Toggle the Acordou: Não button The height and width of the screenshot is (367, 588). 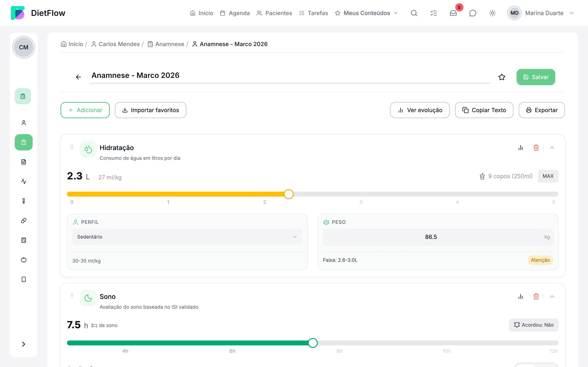[533, 325]
